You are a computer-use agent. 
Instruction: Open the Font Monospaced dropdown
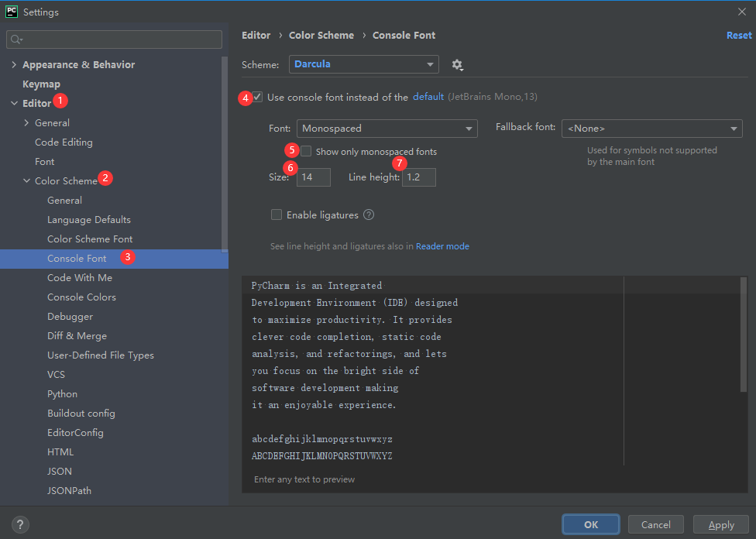(x=387, y=129)
